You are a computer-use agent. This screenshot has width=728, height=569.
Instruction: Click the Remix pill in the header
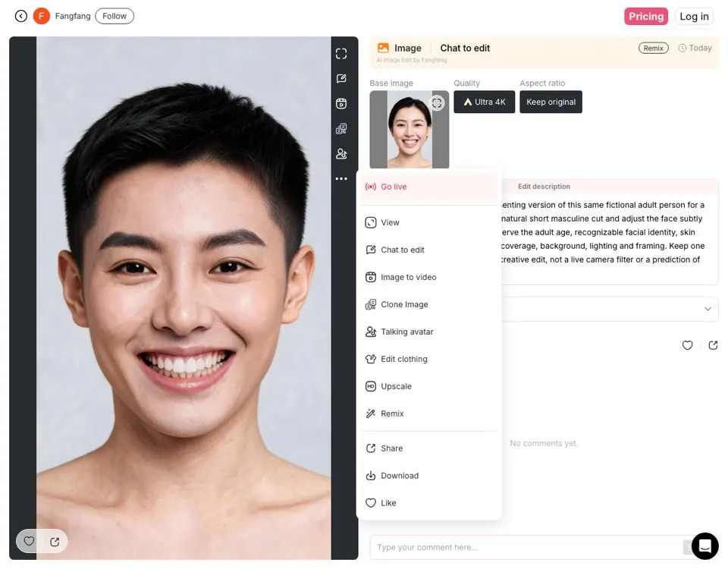click(653, 49)
